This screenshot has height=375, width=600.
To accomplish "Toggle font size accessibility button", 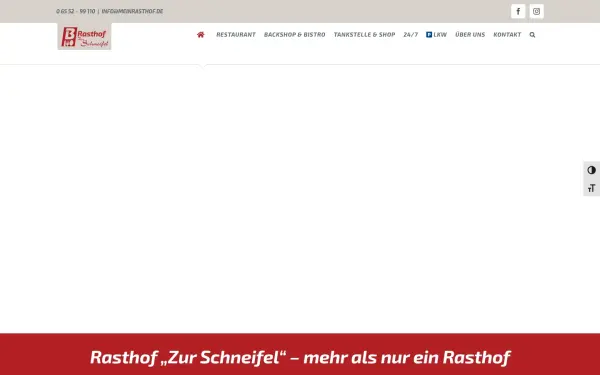I will (x=592, y=188).
